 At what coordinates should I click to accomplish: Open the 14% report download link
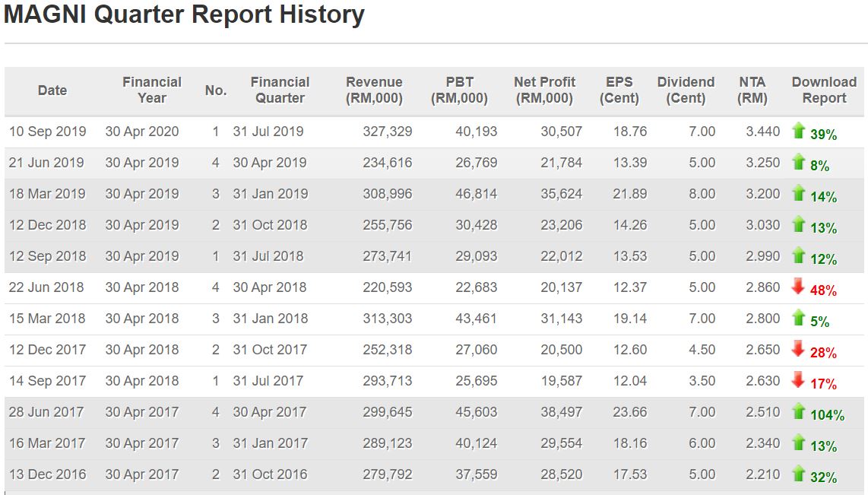823,197
